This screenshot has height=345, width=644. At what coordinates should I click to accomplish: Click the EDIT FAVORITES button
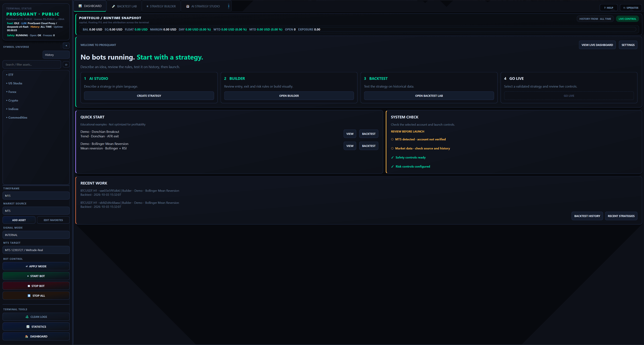click(x=53, y=220)
